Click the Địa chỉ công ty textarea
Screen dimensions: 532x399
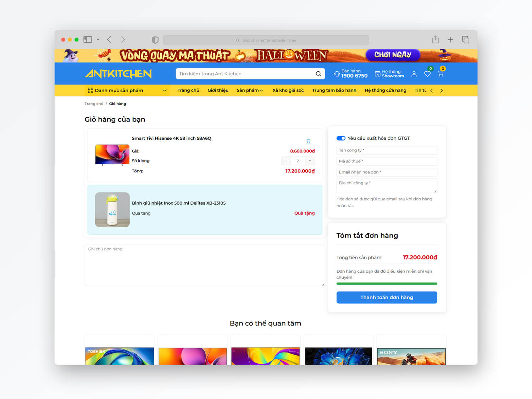point(387,186)
